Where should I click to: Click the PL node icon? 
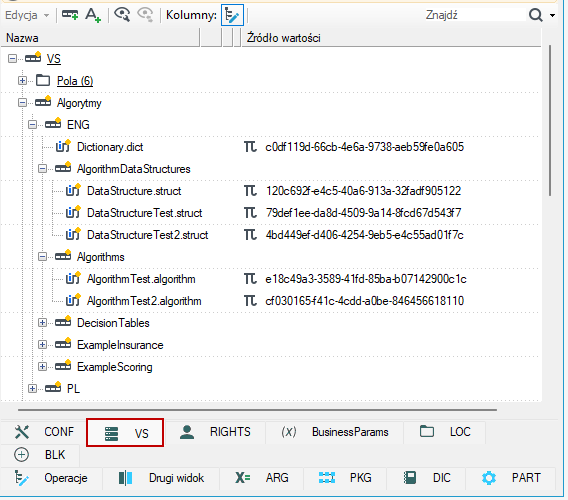point(53,387)
